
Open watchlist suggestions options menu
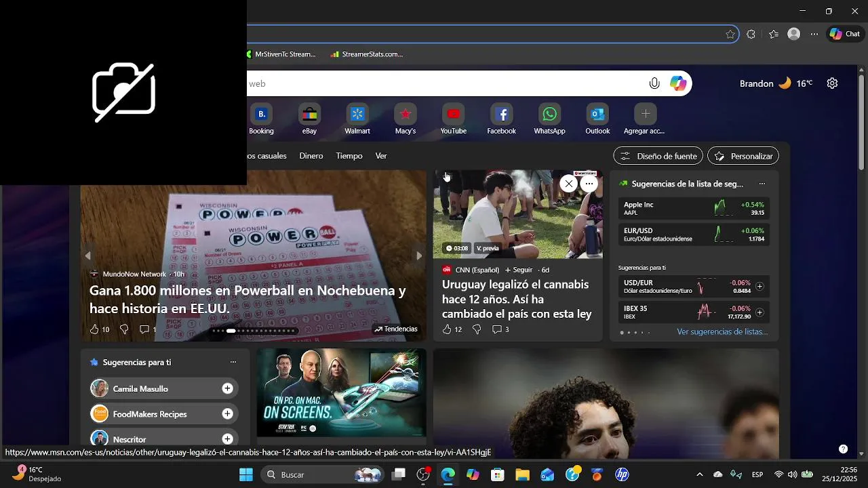(x=762, y=184)
